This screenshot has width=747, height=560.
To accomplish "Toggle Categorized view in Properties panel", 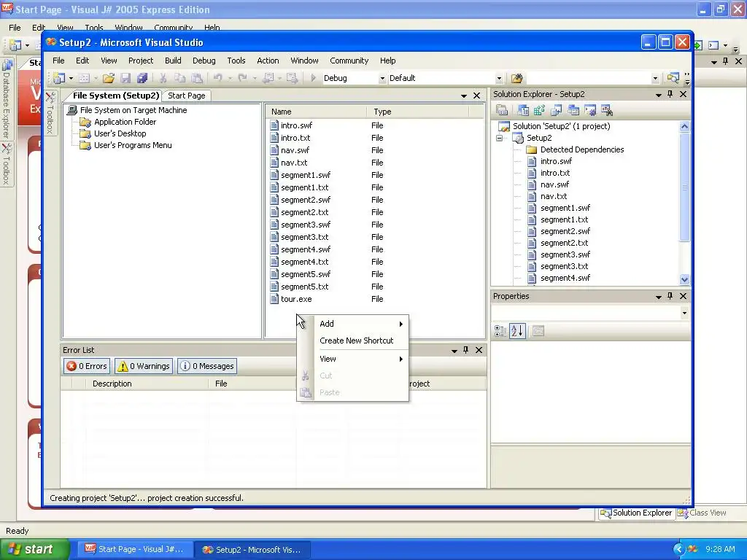I will [x=500, y=331].
